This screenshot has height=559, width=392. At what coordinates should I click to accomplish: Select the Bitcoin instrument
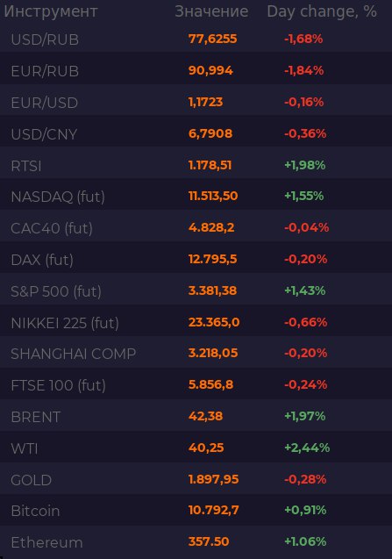click(35, 512)
